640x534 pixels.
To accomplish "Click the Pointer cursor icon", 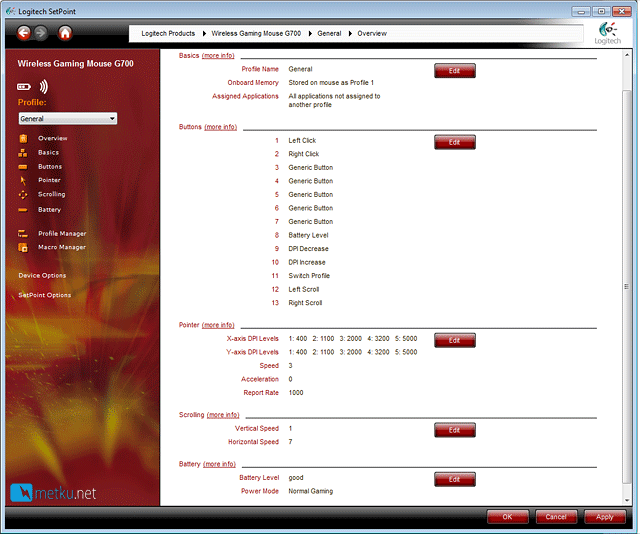I will point(23,180).
